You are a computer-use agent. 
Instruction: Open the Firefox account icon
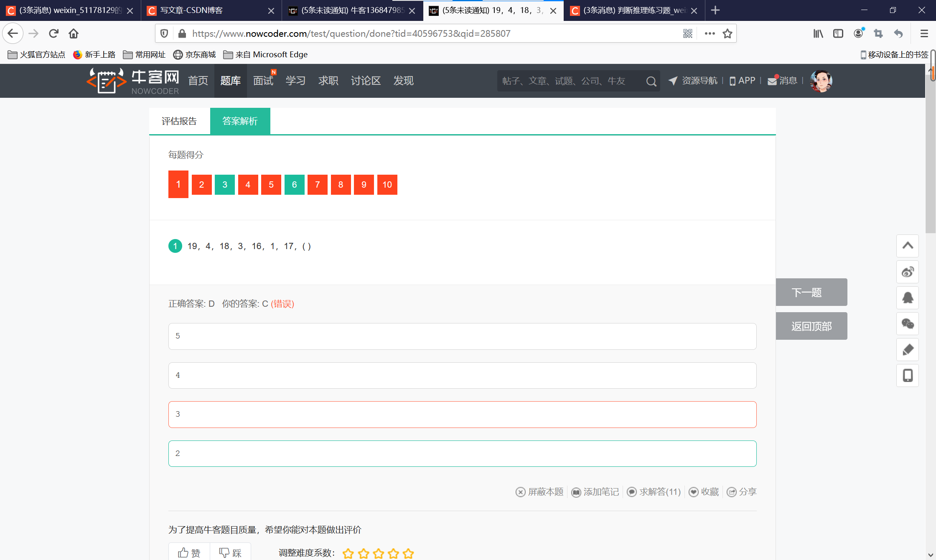coord(858,33)
